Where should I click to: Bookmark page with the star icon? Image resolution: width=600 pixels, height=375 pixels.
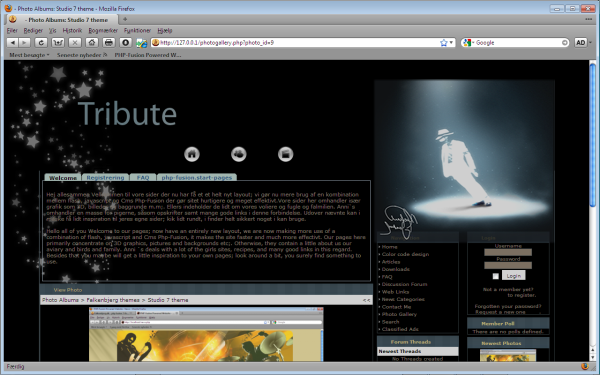pos(443,43)
